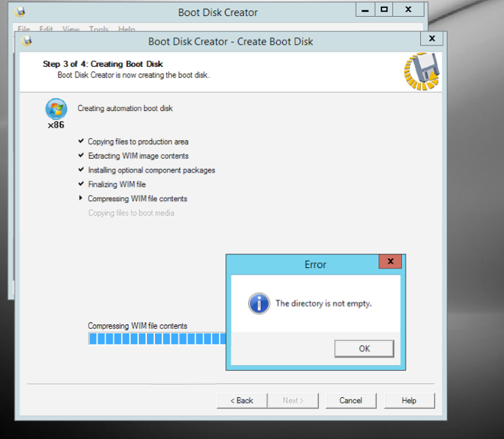This screenshot has height=439, width=504.
Task: Click 'Installing optional component packages' step text
Action: point(151,170)
